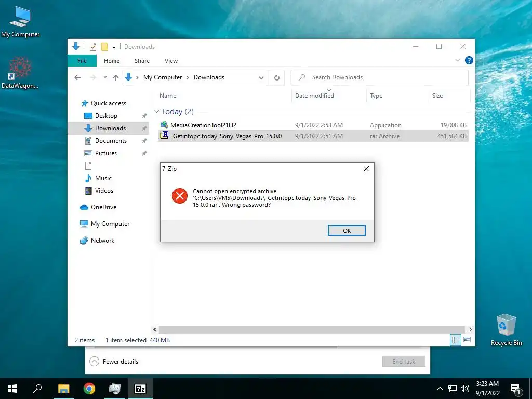Image resolution: width=532 pixels, height=399 pixels.
Task: Go back with the Back arrow
Action: (77, 77)
